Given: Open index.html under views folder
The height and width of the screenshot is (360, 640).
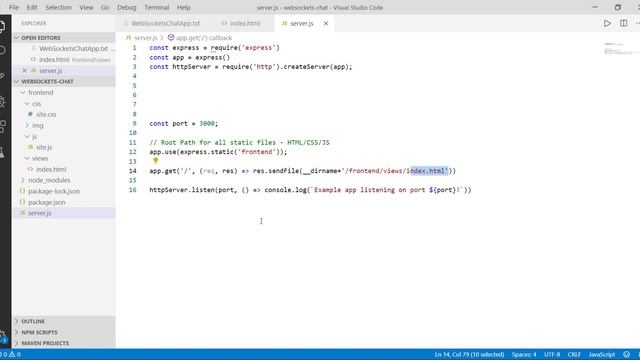Looking at the screenshot, I should click(51, 169).
